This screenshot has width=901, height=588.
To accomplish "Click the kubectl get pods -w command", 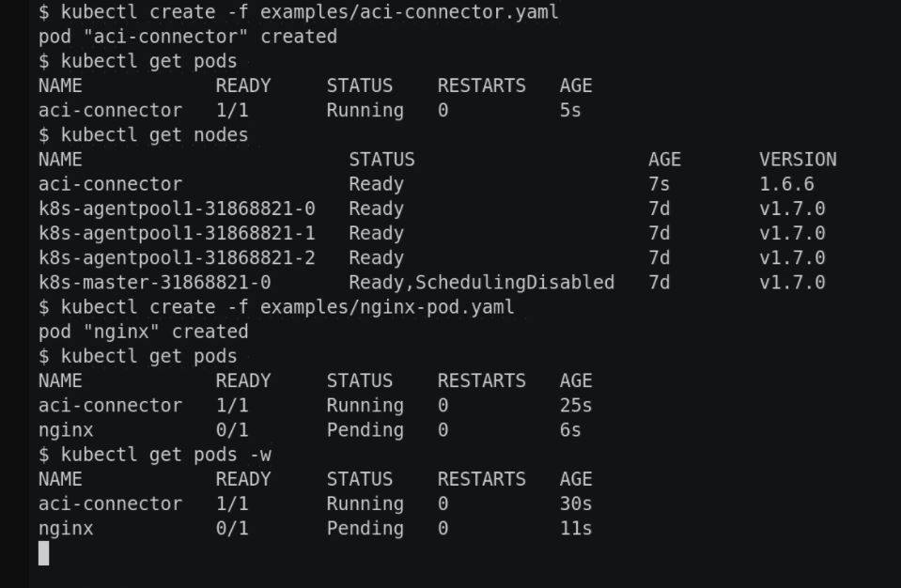I will [155, 455].
